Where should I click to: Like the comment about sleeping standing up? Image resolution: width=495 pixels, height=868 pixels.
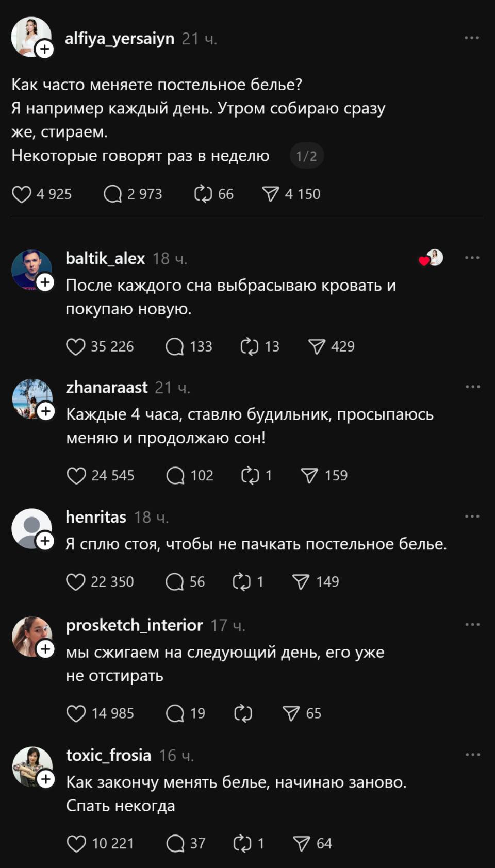(77, 581)
